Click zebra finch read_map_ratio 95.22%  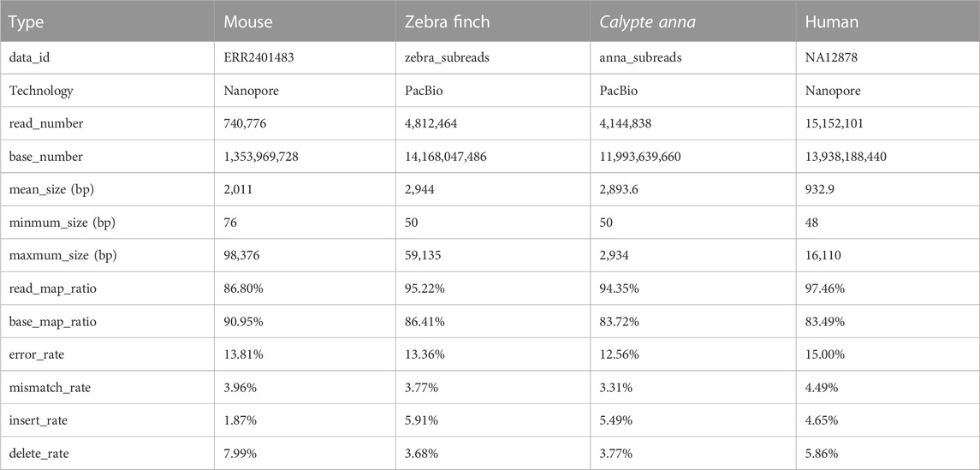(x=425, y=289)
